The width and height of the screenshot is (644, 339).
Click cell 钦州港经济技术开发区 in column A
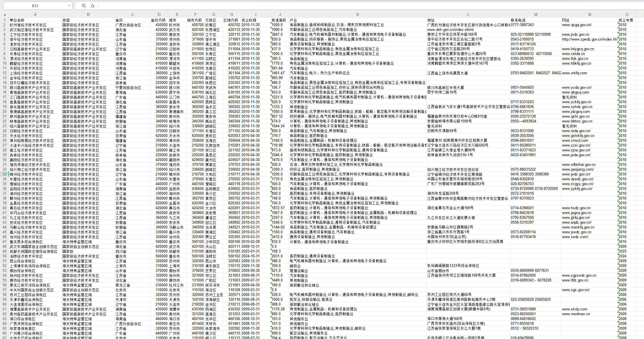(x=28, y=25)
